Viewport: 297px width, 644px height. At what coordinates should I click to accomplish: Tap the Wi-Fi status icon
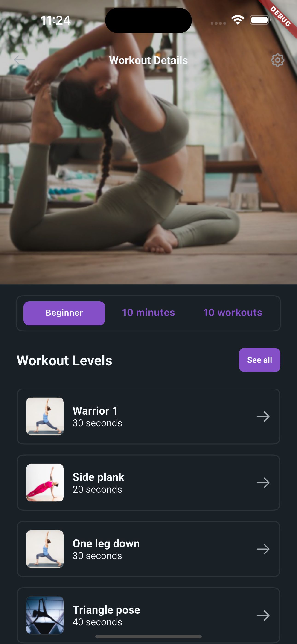(x=238, y=20)
